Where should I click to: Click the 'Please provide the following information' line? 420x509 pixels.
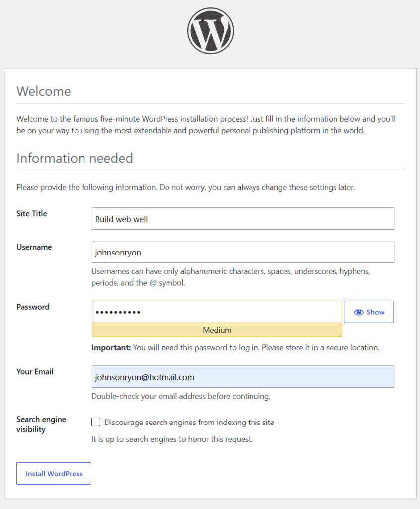pyautogui.click(x=186, y=187)
